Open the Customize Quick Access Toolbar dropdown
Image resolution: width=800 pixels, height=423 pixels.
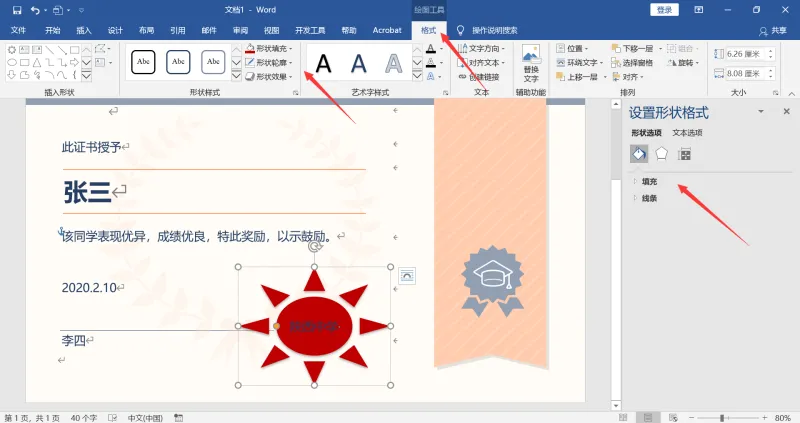pyautogui.click(x=82, y=10)
